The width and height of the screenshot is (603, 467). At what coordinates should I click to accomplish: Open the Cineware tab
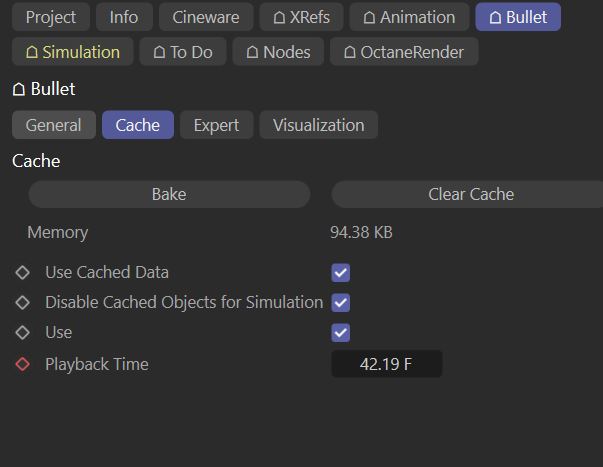pyautogui.click(x=206, y=17)
